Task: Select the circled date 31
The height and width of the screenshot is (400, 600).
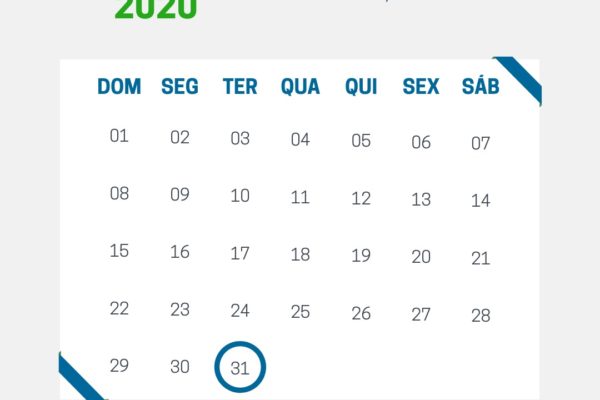Action: coord(240,367)
